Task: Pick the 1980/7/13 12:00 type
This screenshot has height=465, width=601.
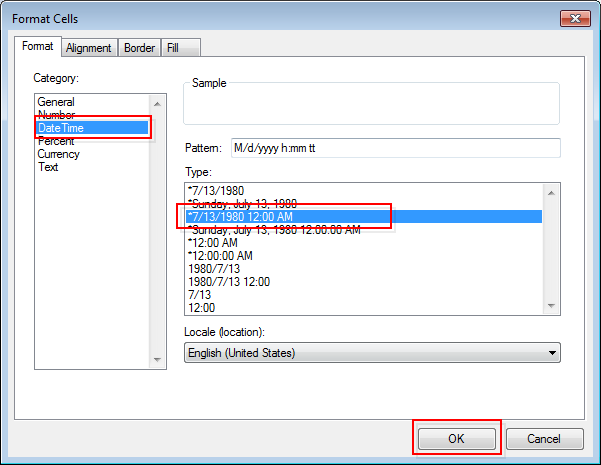Action: [229, 281]
